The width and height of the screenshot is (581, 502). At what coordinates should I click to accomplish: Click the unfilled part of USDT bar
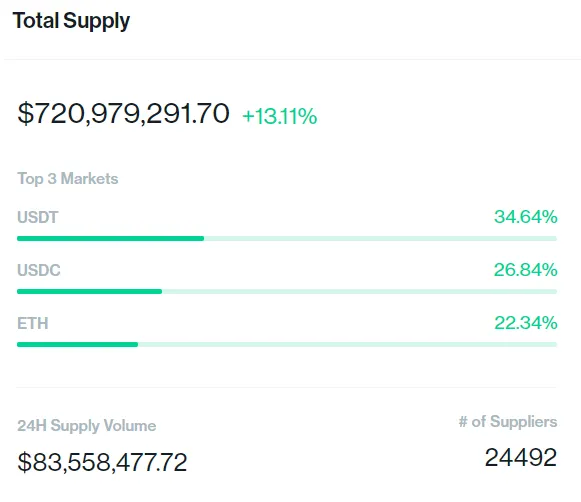coord(381,239)
